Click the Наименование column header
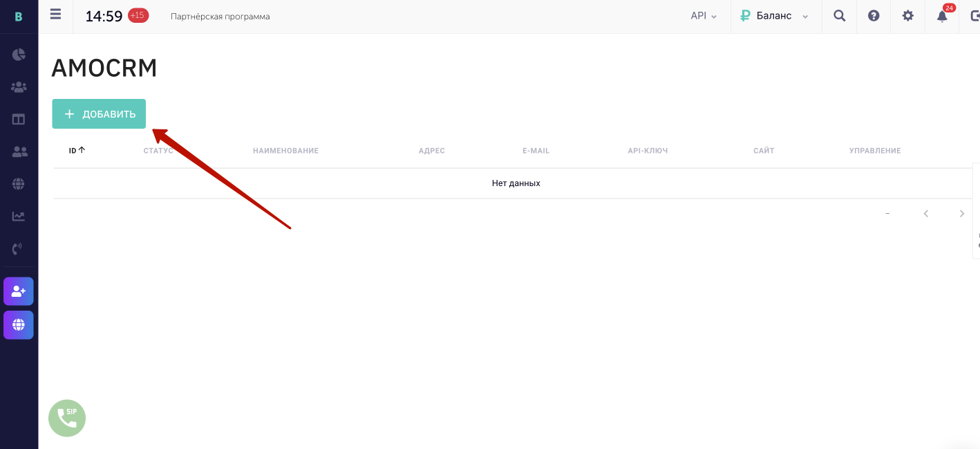The height and width of the screenshot is (449, 980). [x=285, y=151]
